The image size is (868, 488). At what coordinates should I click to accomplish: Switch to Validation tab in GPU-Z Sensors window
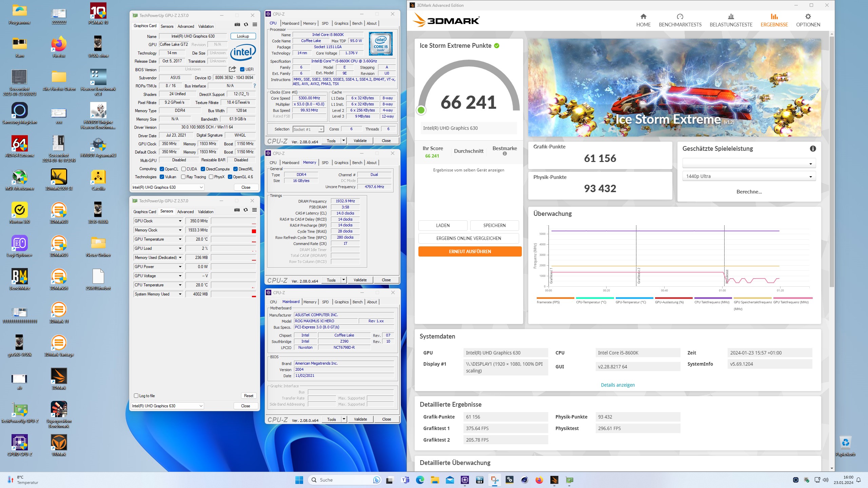(205, 211)
